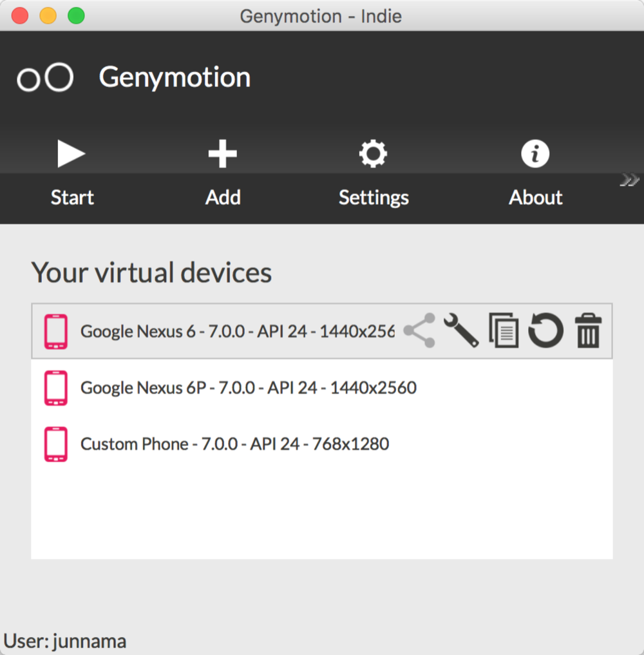Close the Genymotion window with red button
The width and height of the screenshot is (644, 655).
[19, 16]
